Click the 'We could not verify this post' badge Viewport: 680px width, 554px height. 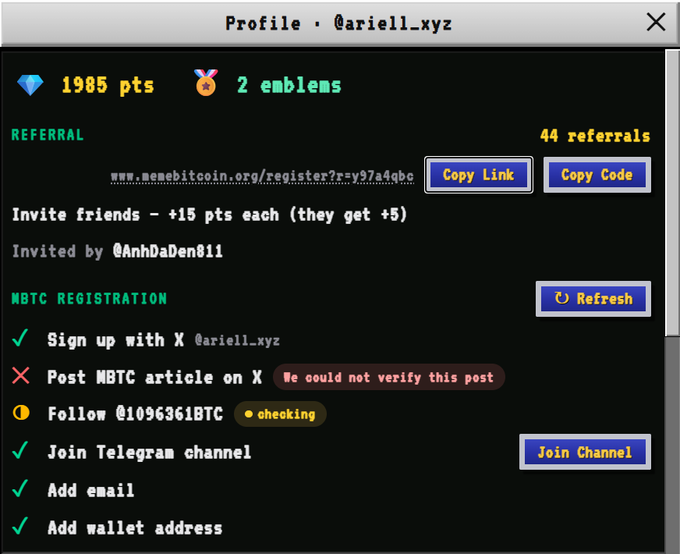(389, 377)
